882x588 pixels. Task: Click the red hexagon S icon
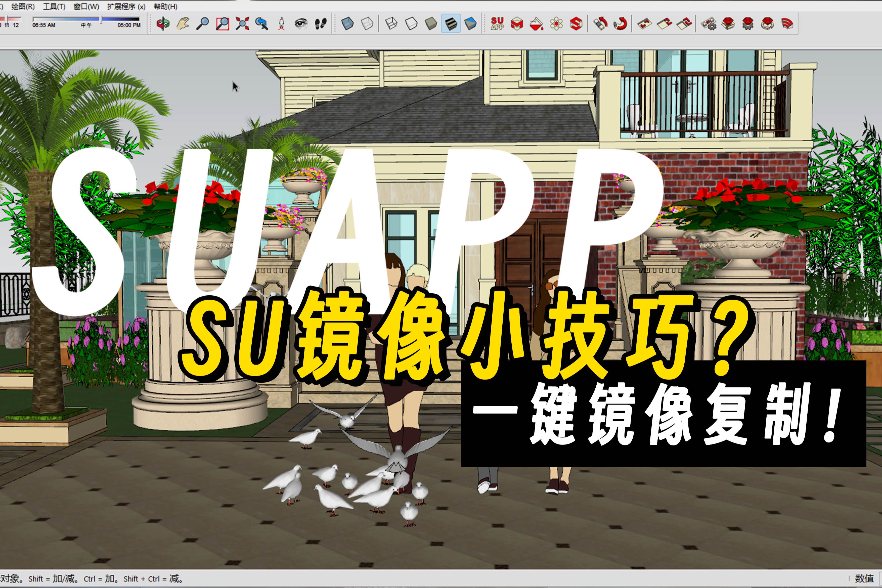(576, 24)
